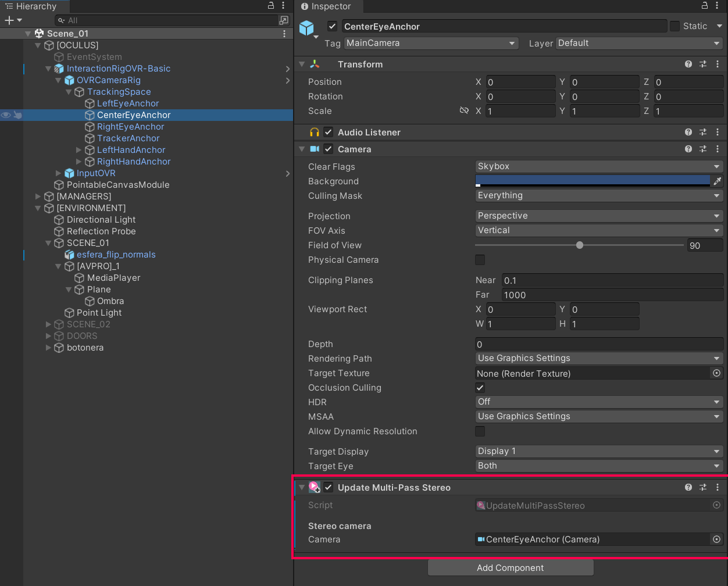Image resolution: width=728 pixels, height=586 pixels.
Task: Click the Camera component icon
Action: point(313,149)
